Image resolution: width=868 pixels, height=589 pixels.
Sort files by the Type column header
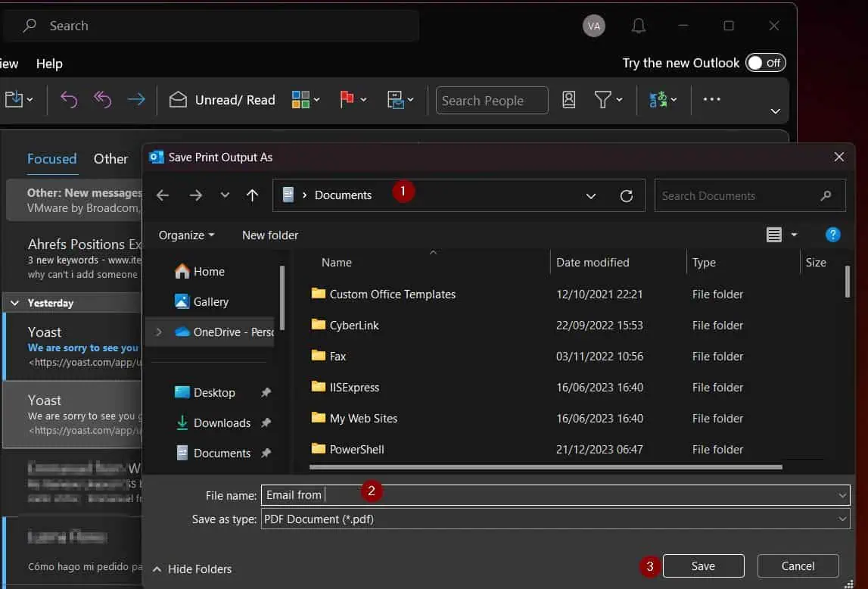tap(704, 263)
